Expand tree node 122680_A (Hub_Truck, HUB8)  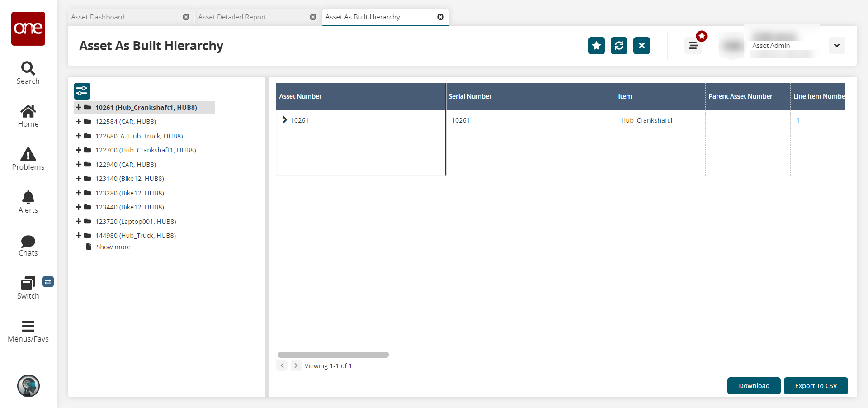coord(79,136)
